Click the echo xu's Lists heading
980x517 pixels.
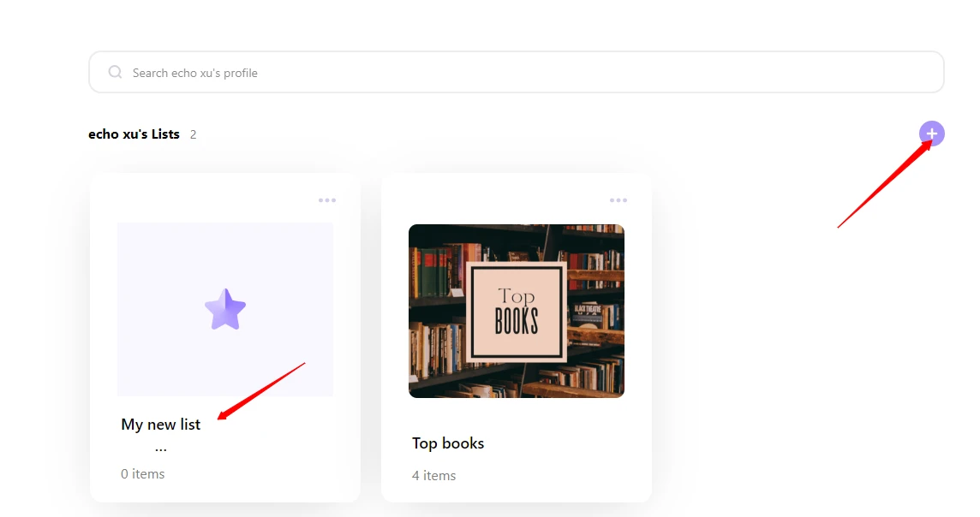[134, 134]
